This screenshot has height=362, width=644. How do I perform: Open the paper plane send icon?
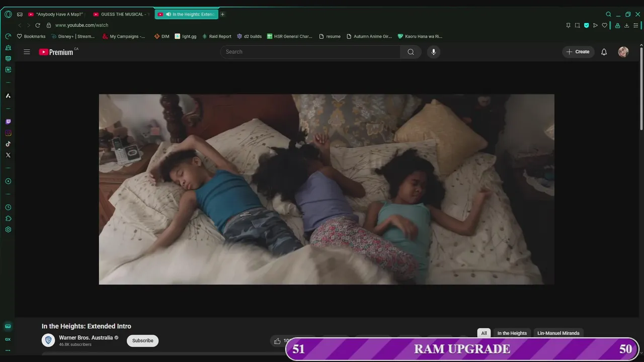pos(595,25)
